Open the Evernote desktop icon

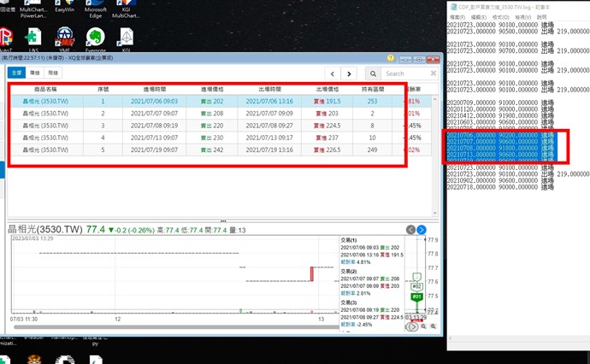[x=96, y=37]
